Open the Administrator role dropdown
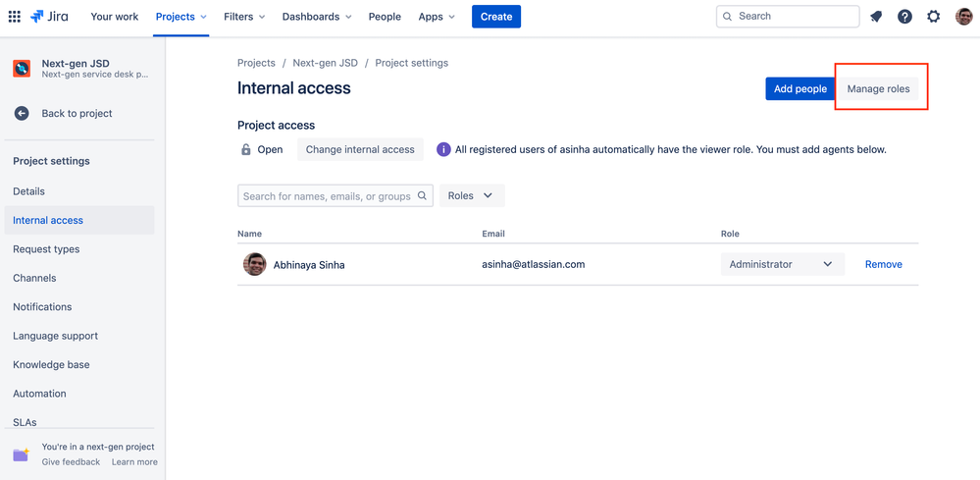 point(783,264)
